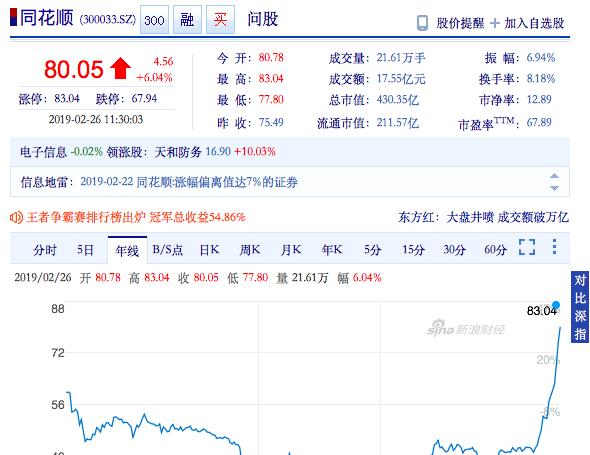
Task: Switch to the 5日 chart tab
Action: (85, 250)
